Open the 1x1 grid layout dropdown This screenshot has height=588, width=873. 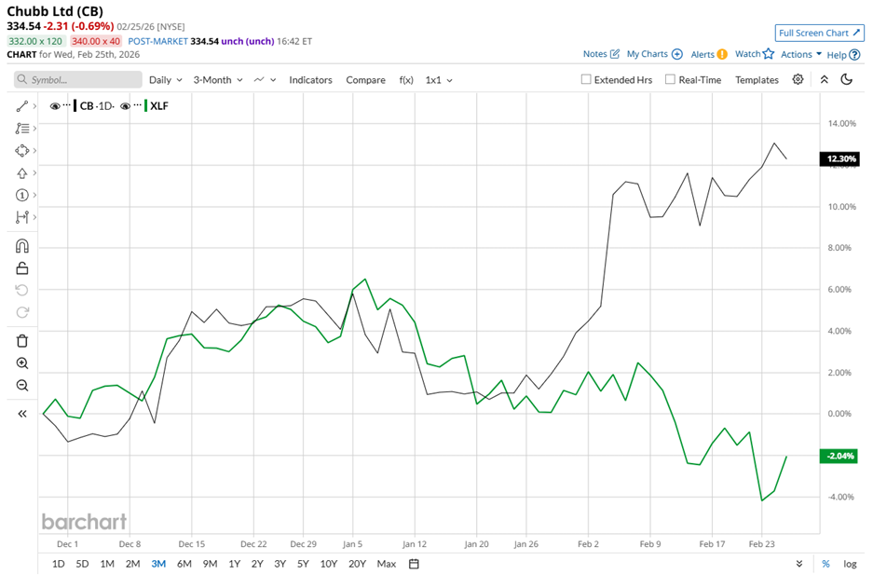[x=439, y=80]
